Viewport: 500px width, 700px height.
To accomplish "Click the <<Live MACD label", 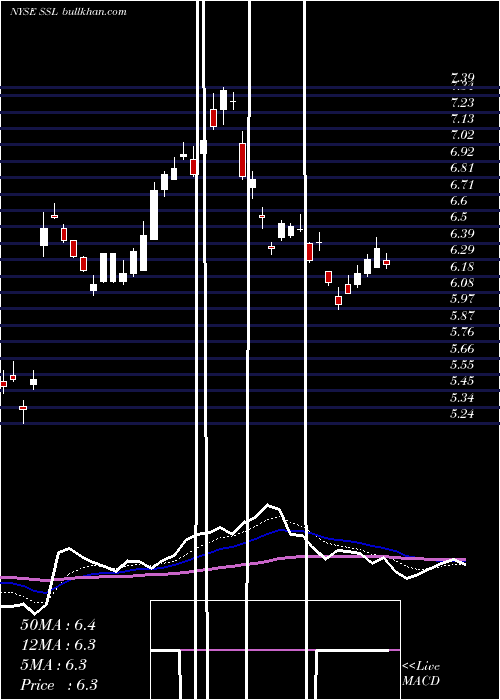I will 421,673.
